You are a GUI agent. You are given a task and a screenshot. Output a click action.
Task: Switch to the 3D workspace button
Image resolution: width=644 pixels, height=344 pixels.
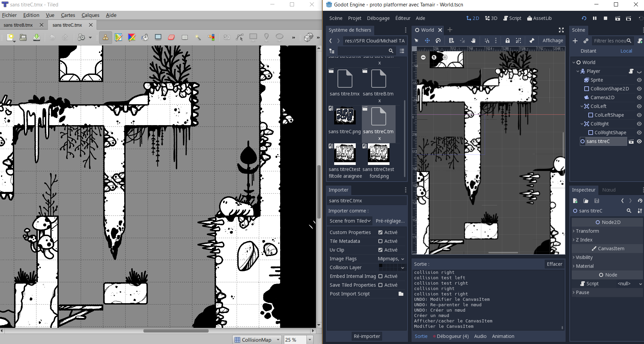[x=491, y=18]
